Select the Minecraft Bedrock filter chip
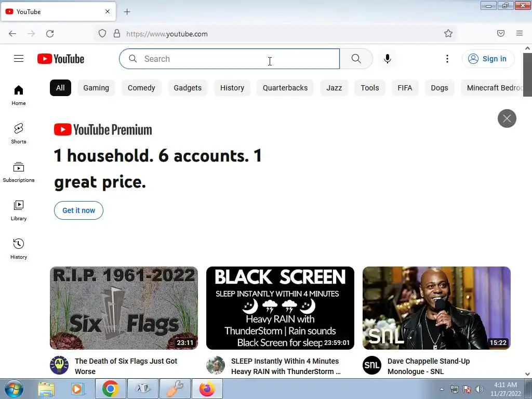Screen dimensions: 532x399 pyautogui.click(x=493, y=88)
